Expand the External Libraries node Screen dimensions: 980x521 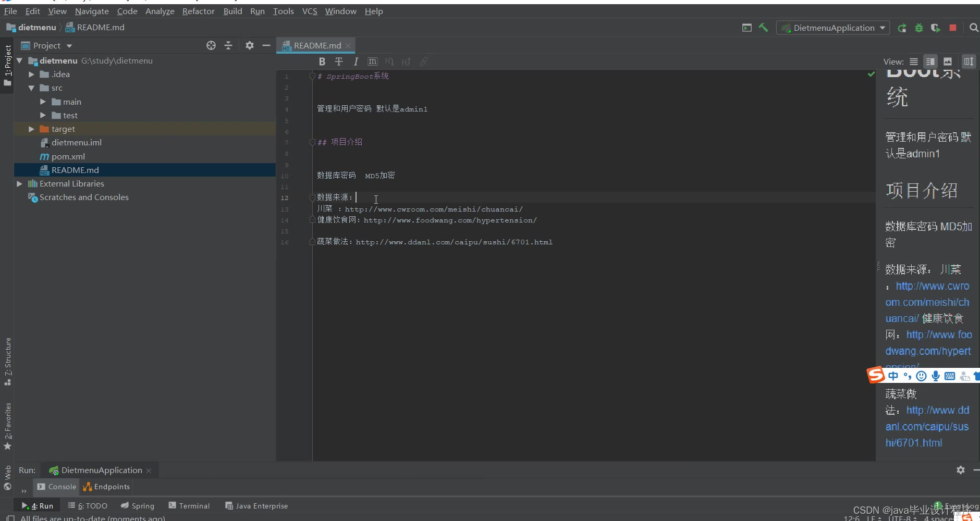pyautogui.click(x=19, y=183)
